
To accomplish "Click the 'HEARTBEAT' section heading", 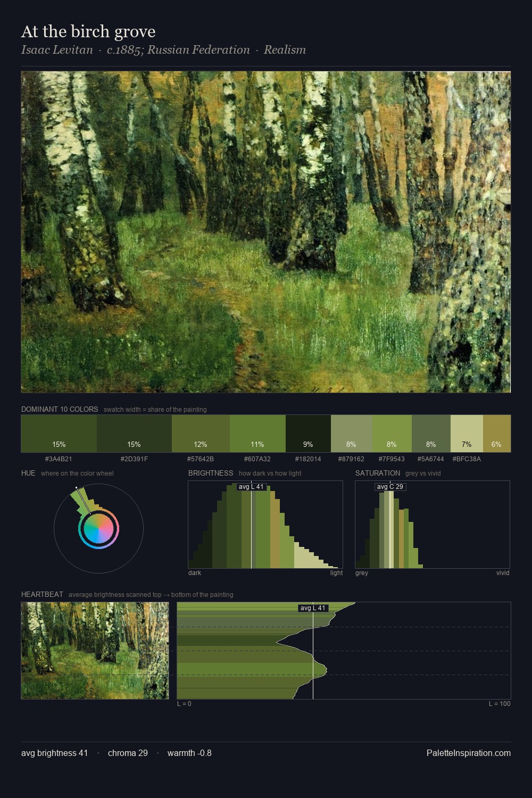I will click(42, 594).
